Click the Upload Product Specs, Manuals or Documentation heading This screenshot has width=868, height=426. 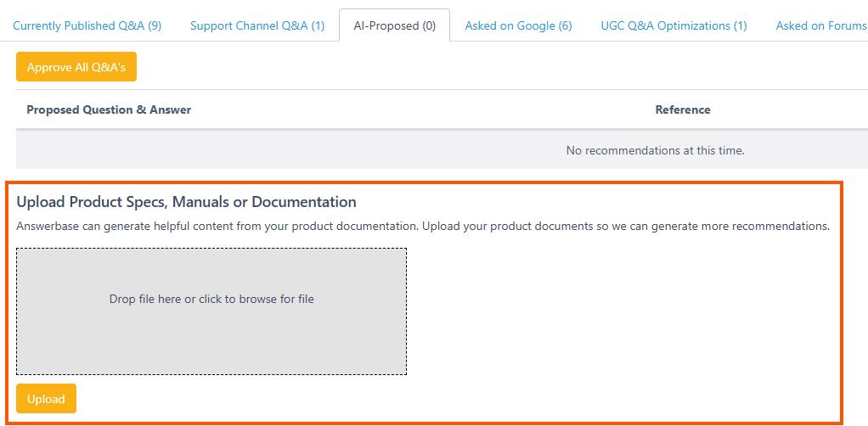click(x=186, y=201)
